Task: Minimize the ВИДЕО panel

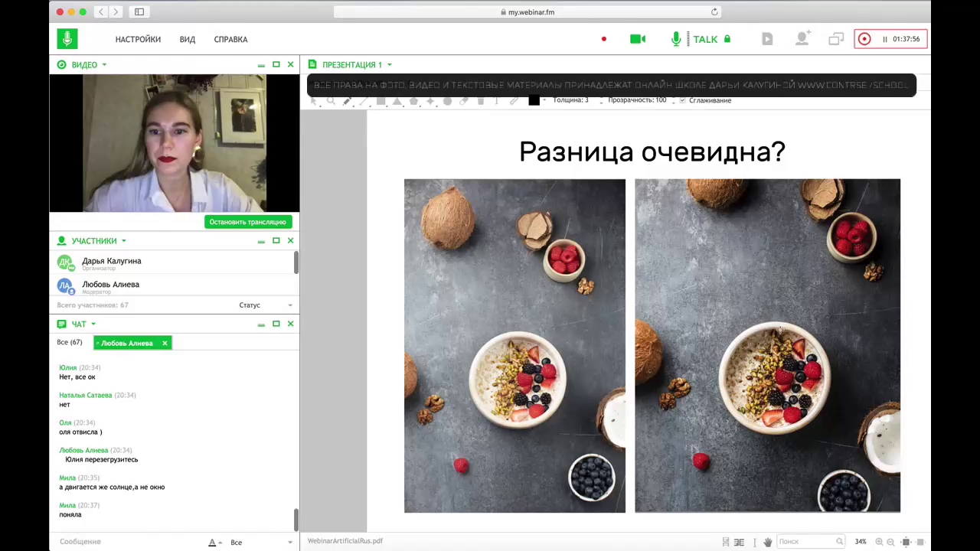Action: pos(261,65)
